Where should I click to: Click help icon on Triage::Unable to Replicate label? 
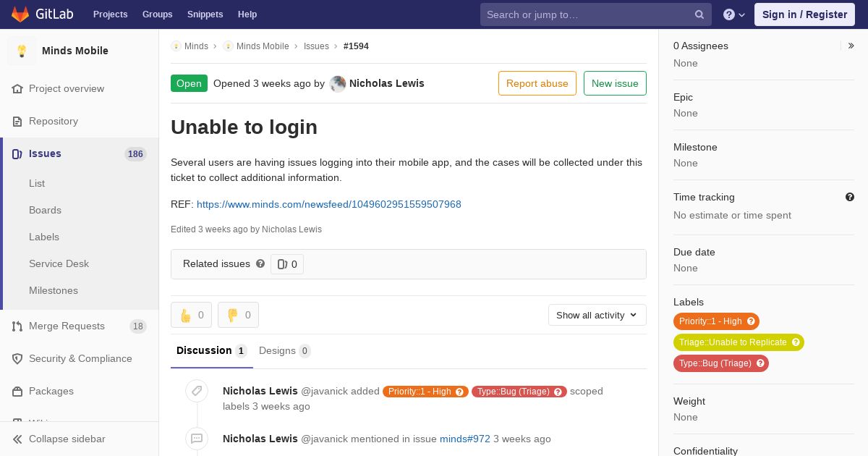[x=796, y=342]
